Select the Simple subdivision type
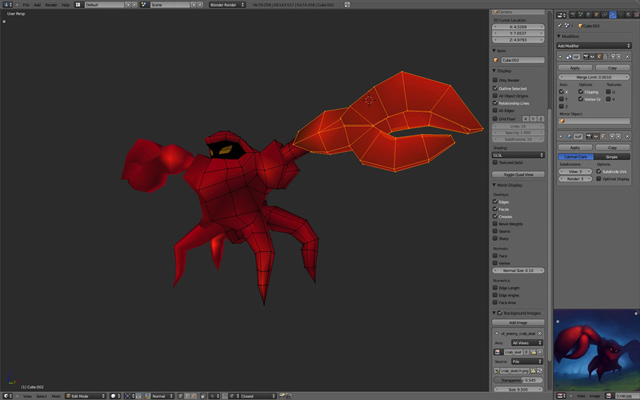 612,157
